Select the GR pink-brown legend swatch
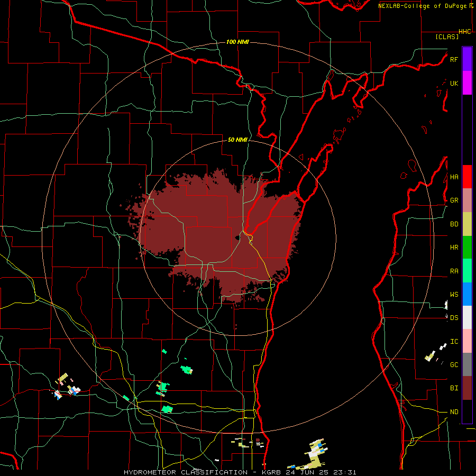This screenshot has width=476, height=476. click(467, 200)
